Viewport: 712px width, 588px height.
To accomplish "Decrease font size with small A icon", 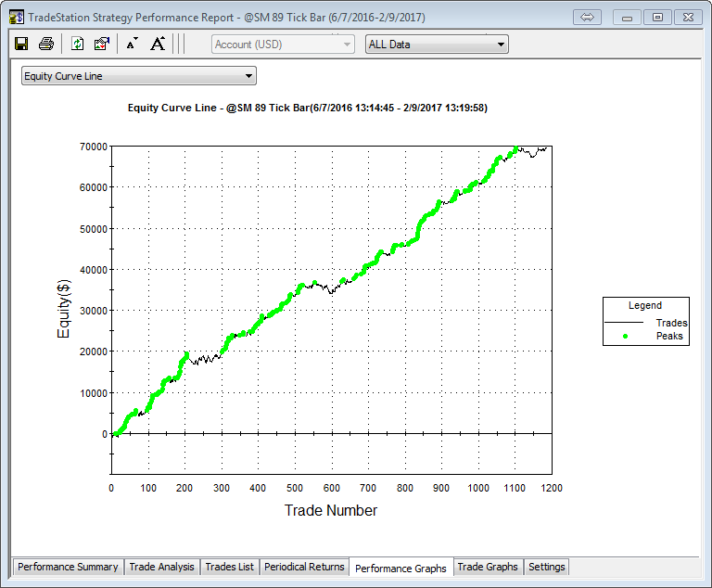I will pyautogui.click(x=132, y=44).
